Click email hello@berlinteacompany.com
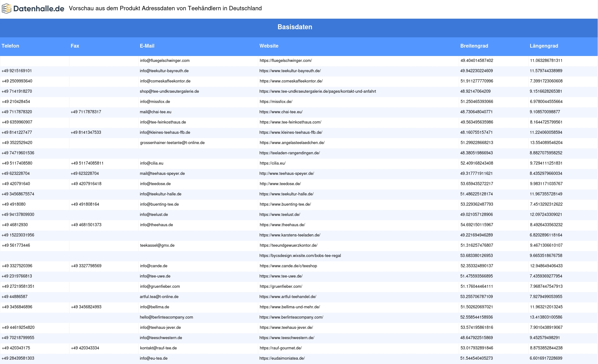The image size is (598, 364). click(x=166, y=317)
